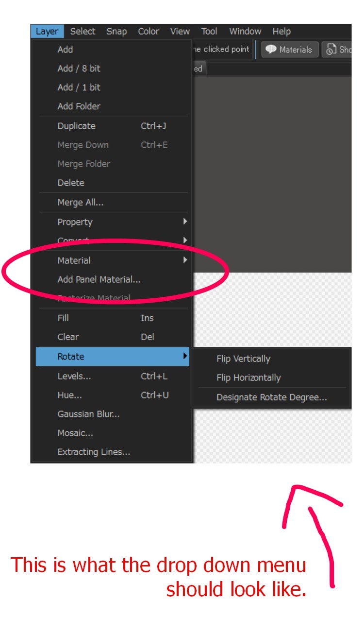The image size is (364, 617).
Task: Open the Help menu
Action: 281,32
